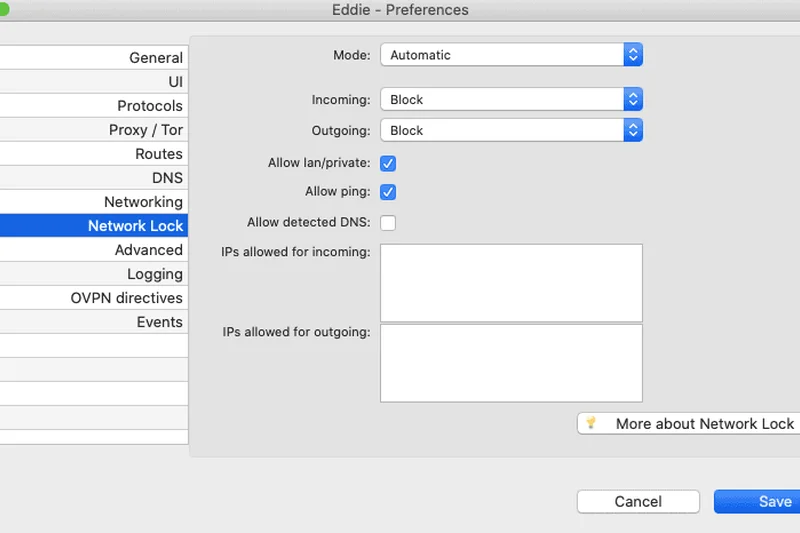Open the Outgoing policy dropdown
Viewport: 800px width, 533px height.
pyautogui.click(x=511, y=130)
